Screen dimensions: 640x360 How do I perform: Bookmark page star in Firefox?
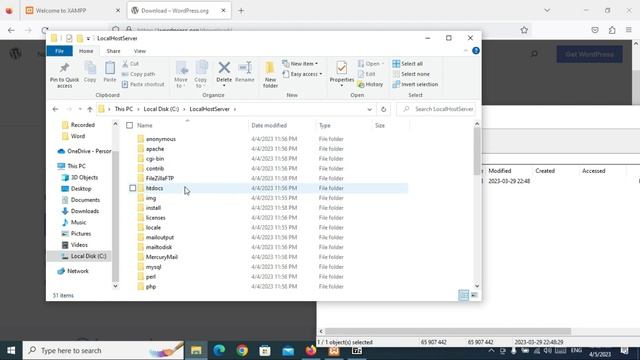click(x=524, y=30)
